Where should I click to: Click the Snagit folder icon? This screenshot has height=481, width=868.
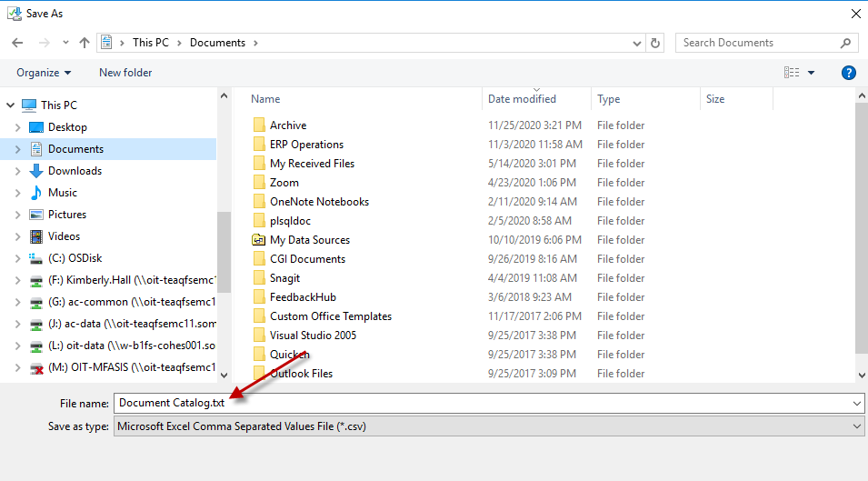(258, 278)
